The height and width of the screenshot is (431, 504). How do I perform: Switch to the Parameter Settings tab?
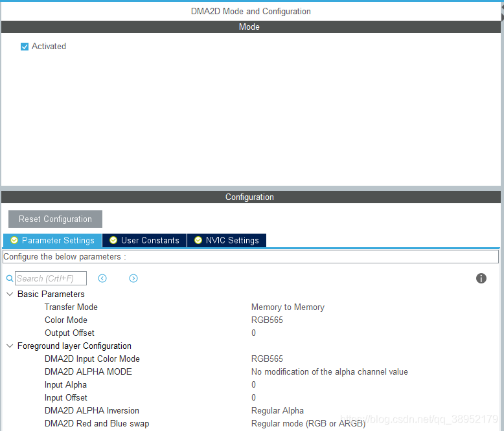[x=52, y=240]
